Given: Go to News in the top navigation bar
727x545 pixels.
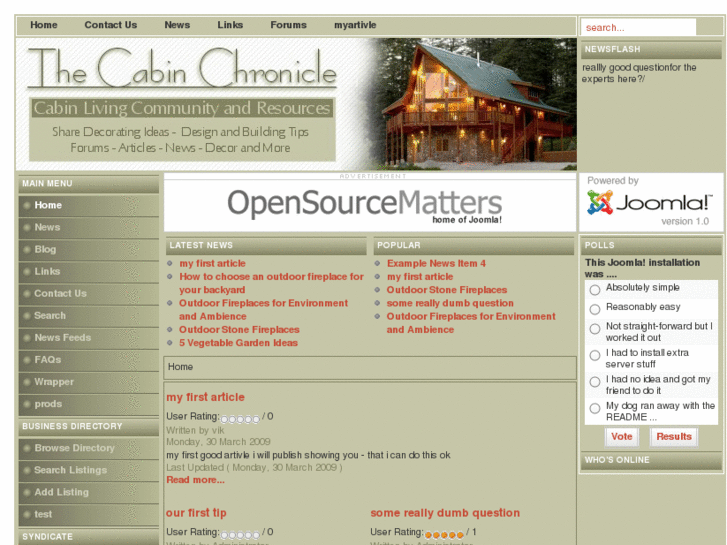Looking at the screenshot, I should click(x=177, y=25).
